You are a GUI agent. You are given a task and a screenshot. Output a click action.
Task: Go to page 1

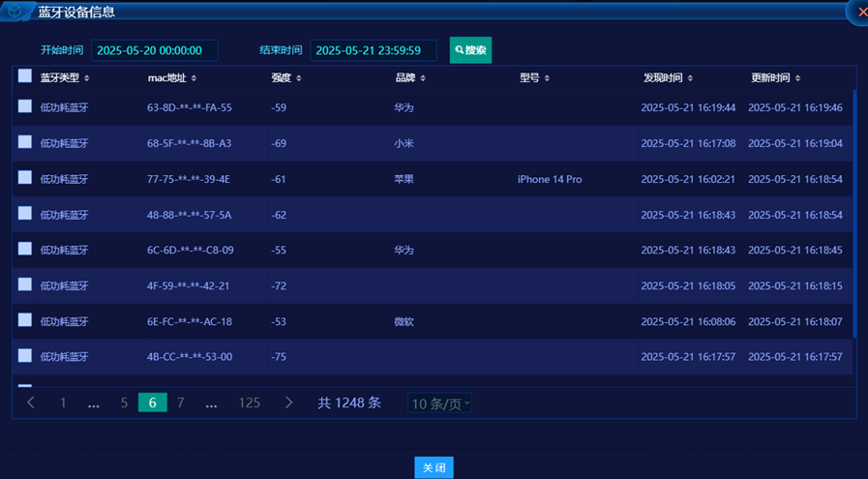tap(63, 403)
